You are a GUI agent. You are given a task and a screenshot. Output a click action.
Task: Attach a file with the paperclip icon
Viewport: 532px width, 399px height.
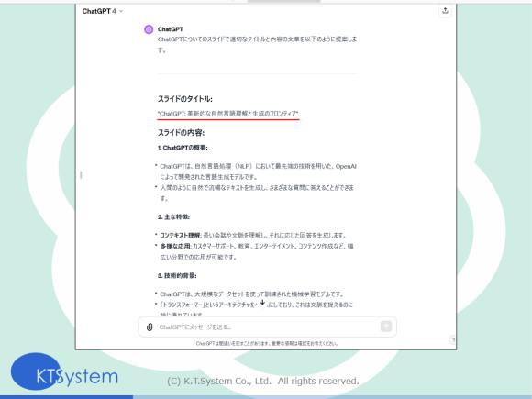point(150,327)
